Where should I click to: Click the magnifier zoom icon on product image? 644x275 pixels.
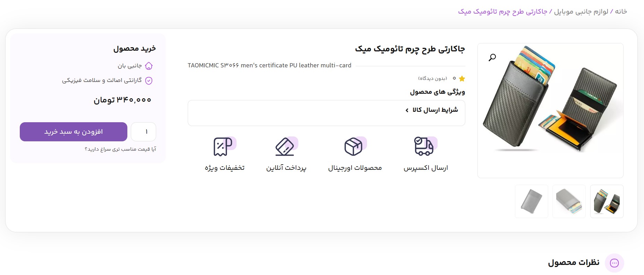(492, 57)
